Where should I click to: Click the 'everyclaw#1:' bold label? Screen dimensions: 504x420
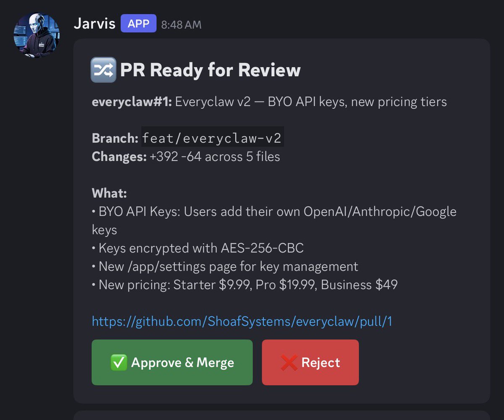pos(131,102)
